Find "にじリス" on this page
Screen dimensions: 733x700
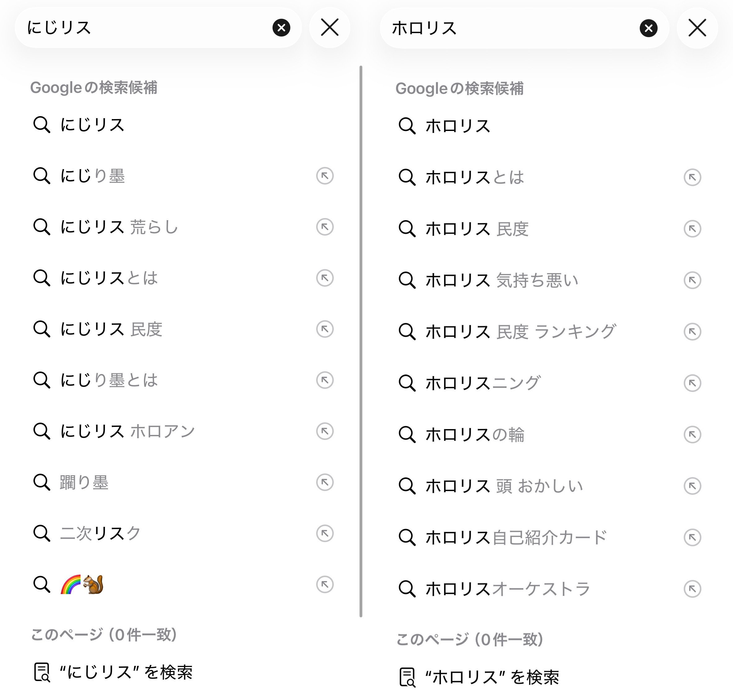tap(126, 672)
